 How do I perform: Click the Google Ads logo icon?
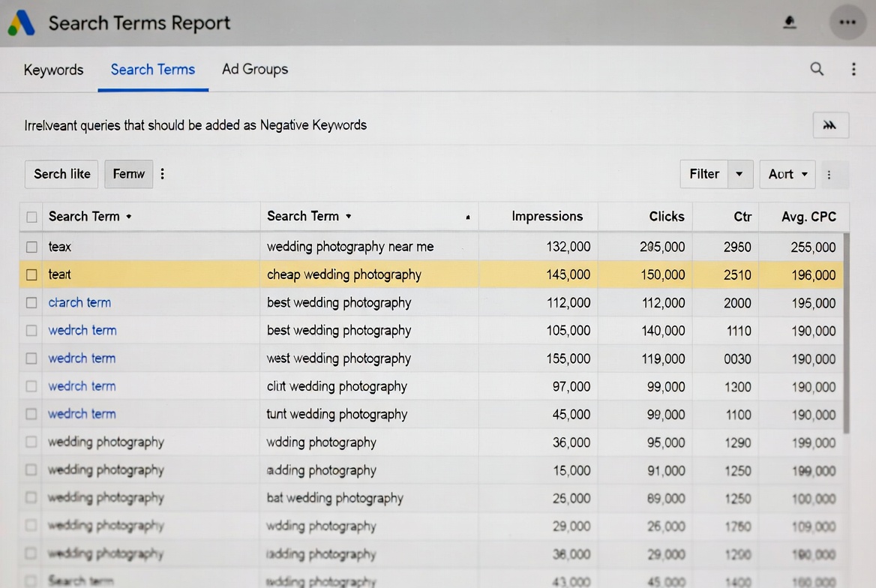click(x=21, y=23)
